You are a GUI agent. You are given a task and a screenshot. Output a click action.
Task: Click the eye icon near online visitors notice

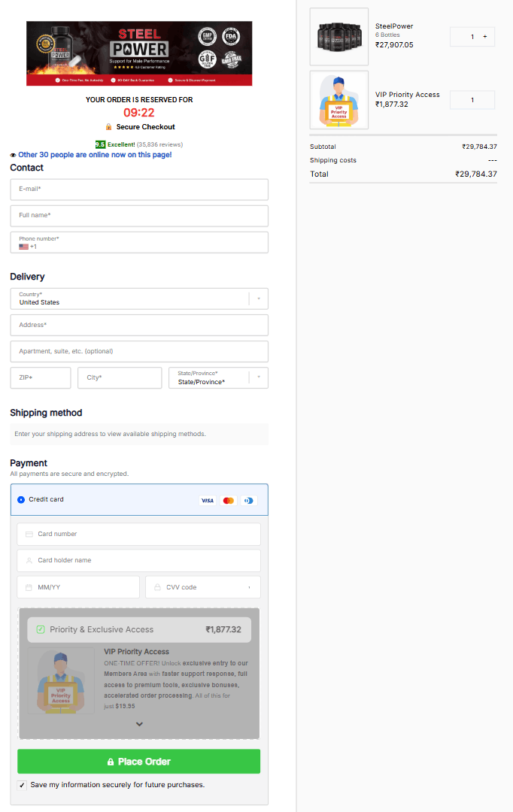pyautogui.click(x=13, y=155)
